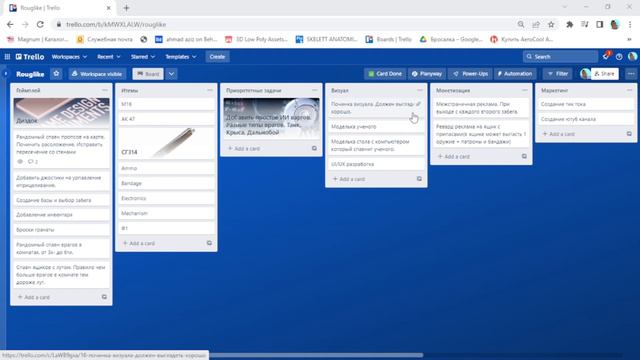Viewport: 640px width, 360px height.
Task: Open list actions for the Маркетинг list
Action: pyautogui.click(x=629, y=90)
